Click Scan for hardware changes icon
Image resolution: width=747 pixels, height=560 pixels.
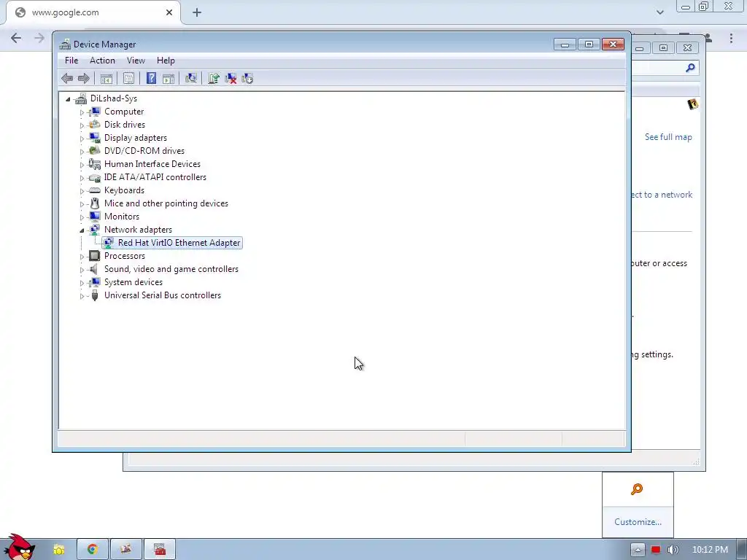click(191, 79)
